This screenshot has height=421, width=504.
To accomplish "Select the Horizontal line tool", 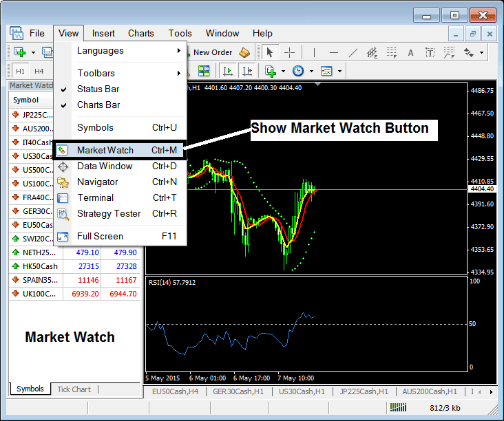I will (x=334, y=52).
